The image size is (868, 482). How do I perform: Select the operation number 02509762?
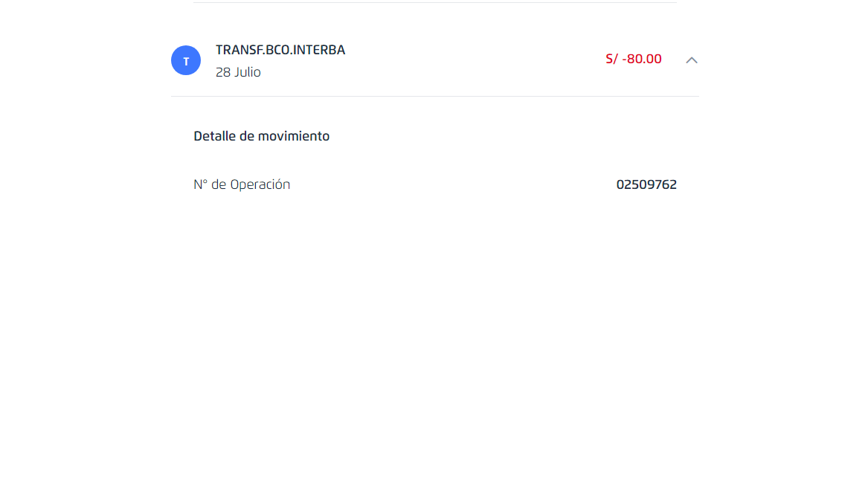pyautogui.click(x=646, y=184)
